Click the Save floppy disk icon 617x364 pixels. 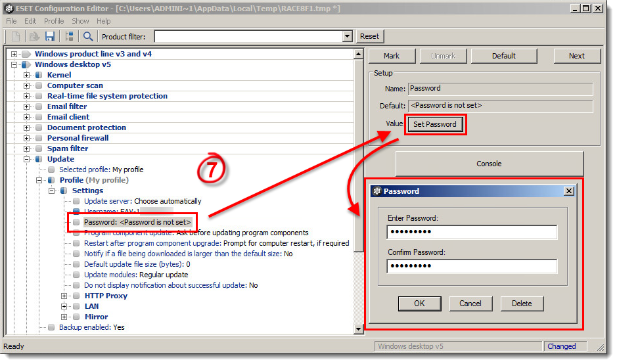(50, 36)
